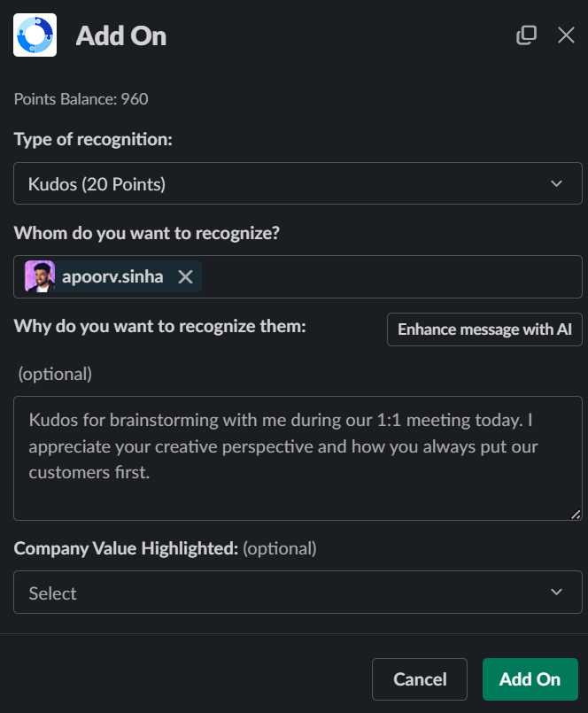Close the Add On dialog
Image resolution: width=588 pixels, height=713 pixels.
coord(566,35)
